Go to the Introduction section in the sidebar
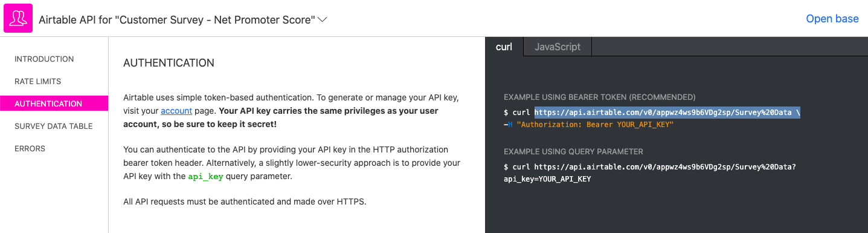The height and width of the screenshot is (233, 868). (44, 59)
